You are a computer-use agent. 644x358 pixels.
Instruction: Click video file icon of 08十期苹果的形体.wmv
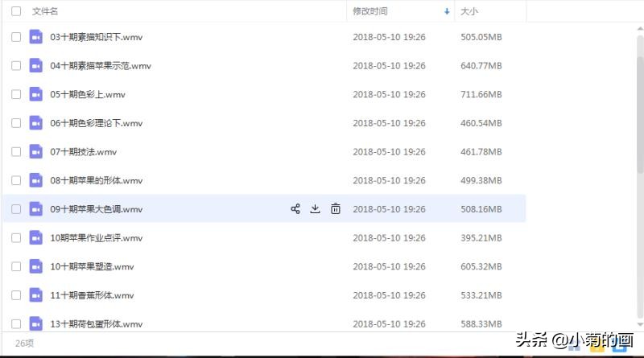tap(36, 181)
